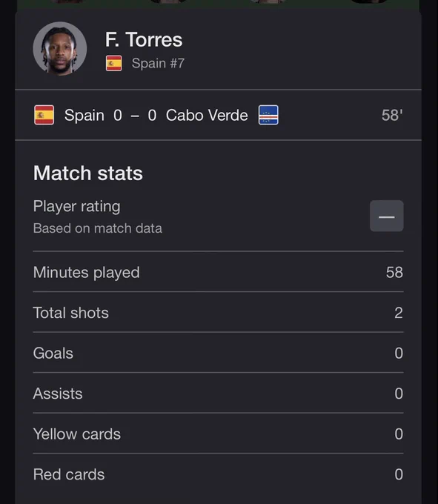Open the Spain team name in scoreline
The width and height of the screenshot is (438, 504).
click(84, 116)
